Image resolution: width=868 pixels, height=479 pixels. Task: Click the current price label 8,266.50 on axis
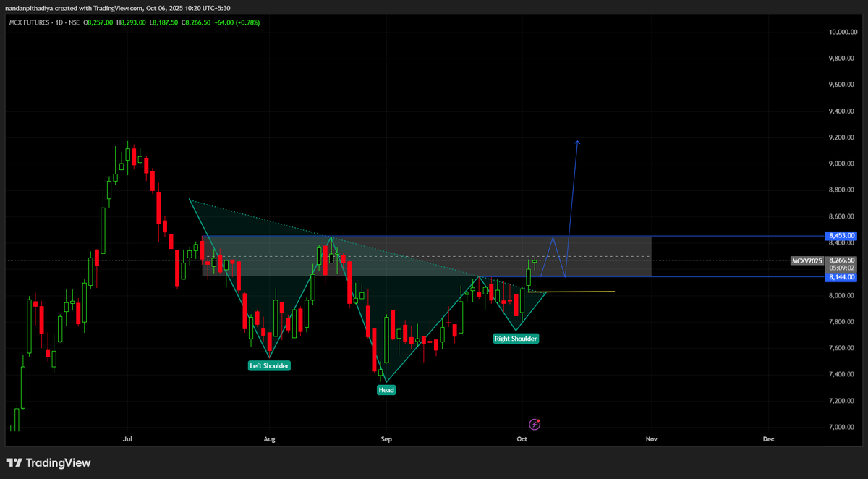click(x=841, y=260)
